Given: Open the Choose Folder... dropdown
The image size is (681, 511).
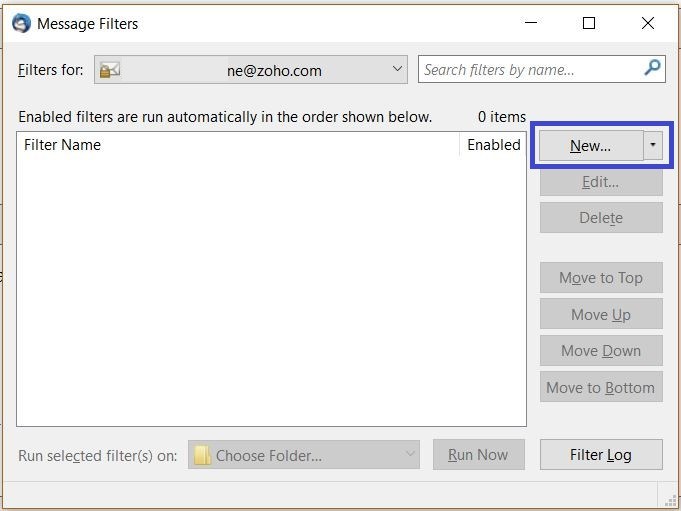Looking at the screenshot, I should [304, 455].
